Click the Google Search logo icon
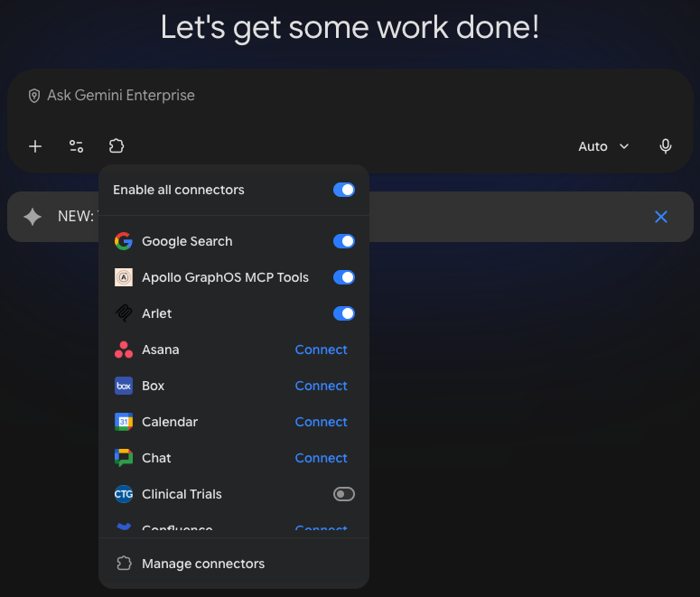Viewport: 700px width, 597px height. click(124, 241)
